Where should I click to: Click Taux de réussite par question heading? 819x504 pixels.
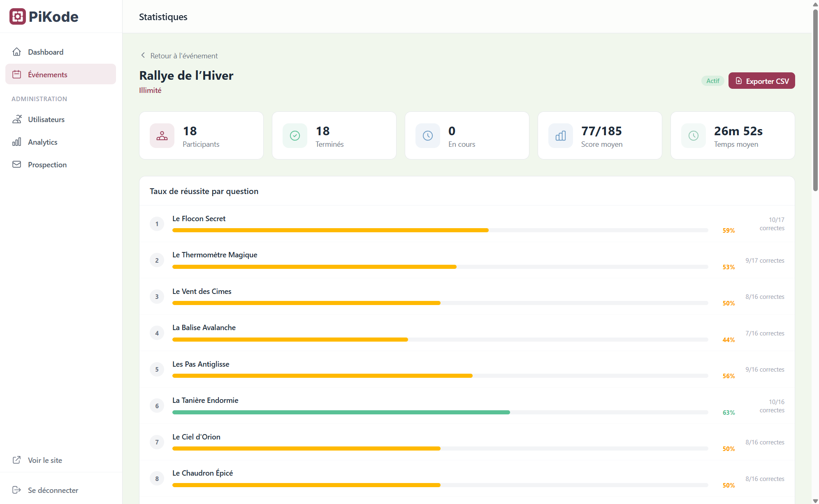coord(204,191)
